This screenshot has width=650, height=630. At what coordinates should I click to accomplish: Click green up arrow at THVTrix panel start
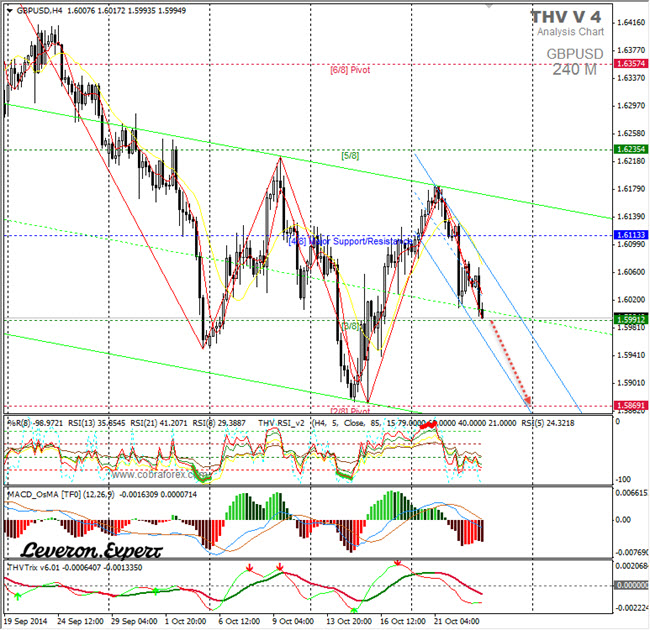pyautogui.click(x=17, y=596)
